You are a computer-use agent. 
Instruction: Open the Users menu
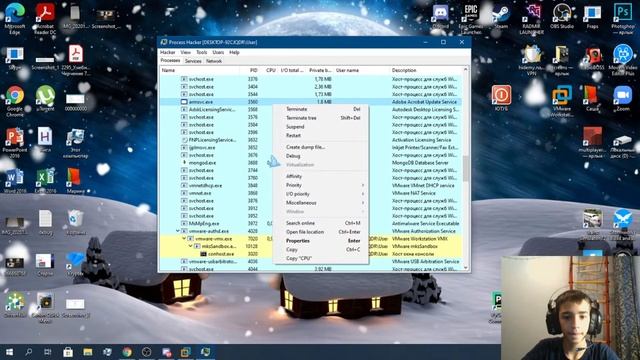click(x=218, y=52)
